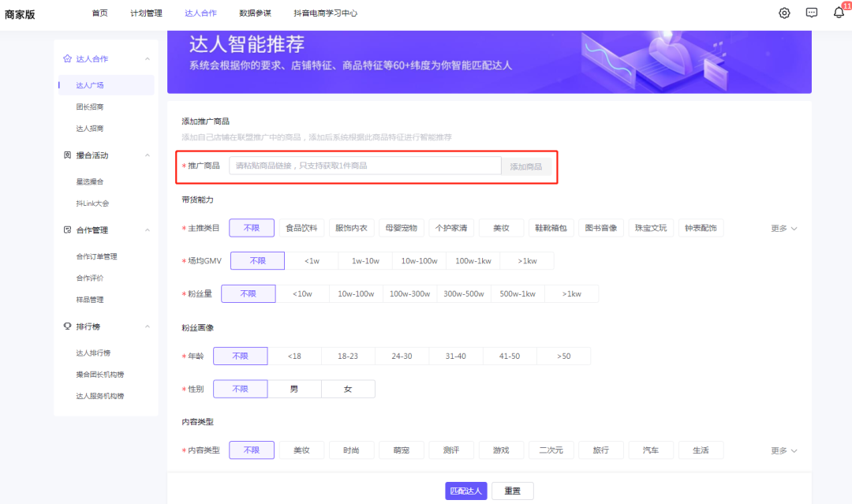This screenshot has width=852, height=504.
Task: Collapse the 排行榜 sidebar section
Action: pos(148,327)
